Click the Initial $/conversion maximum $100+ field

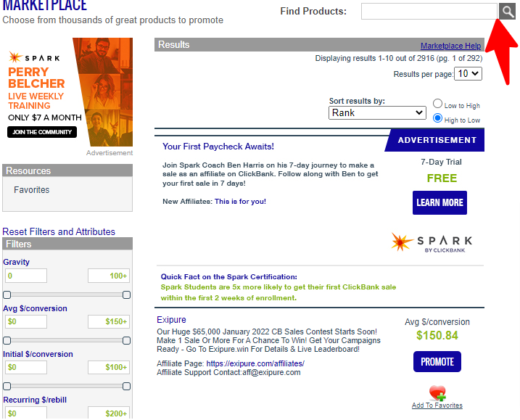click(109, 367)
